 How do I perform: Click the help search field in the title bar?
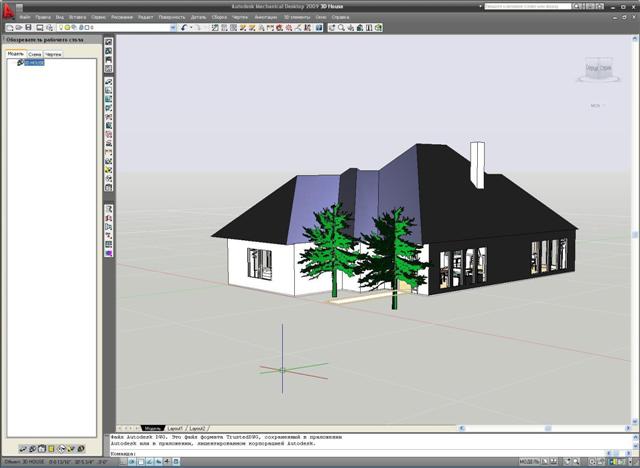click(x=527, y=7)
